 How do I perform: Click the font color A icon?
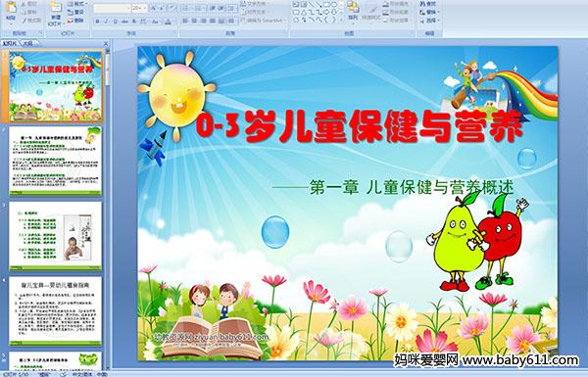168,22
